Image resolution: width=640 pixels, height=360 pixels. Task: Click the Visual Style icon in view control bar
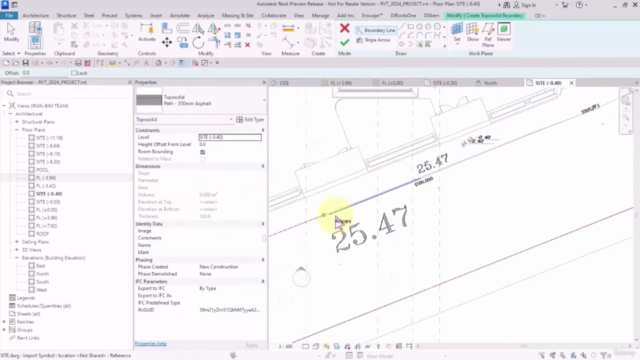[x=316, y=347]
